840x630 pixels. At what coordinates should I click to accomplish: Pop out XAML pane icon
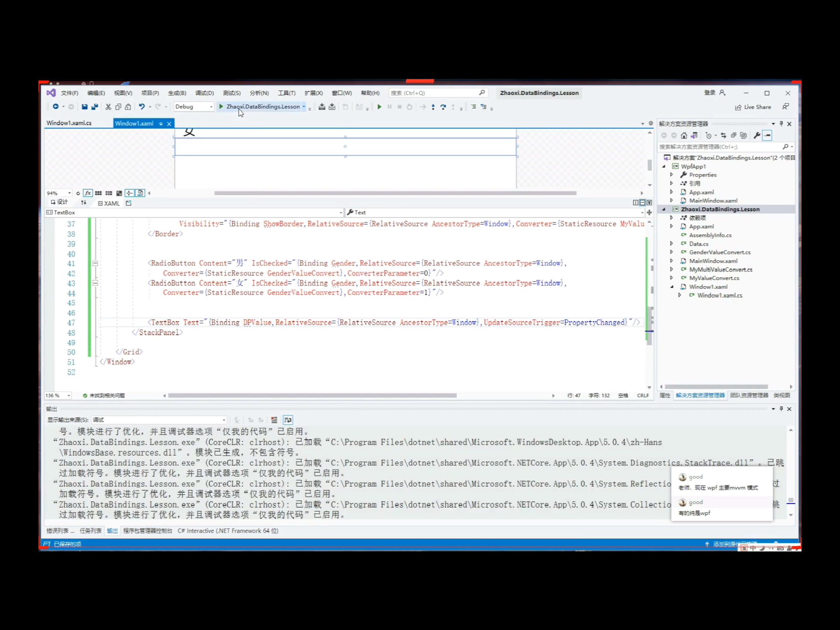[129, 203]
